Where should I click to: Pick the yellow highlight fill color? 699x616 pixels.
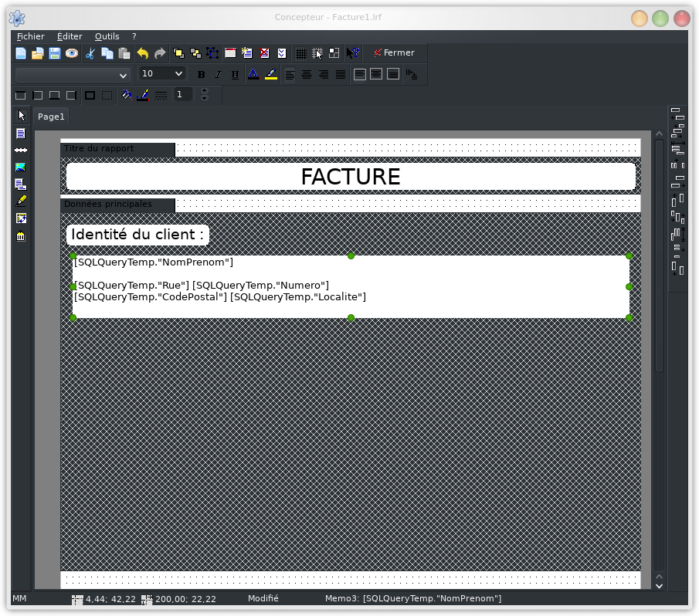click(x=270, y=75)
